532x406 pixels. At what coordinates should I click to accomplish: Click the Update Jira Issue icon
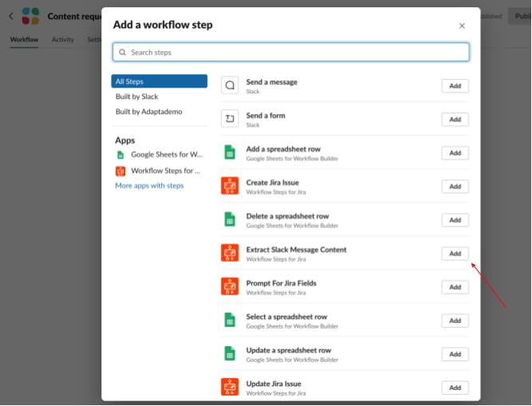[230, 387]
